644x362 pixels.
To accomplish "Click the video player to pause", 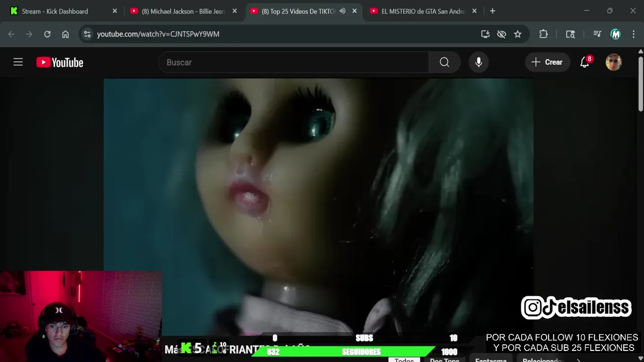I will tap(318, 206).
